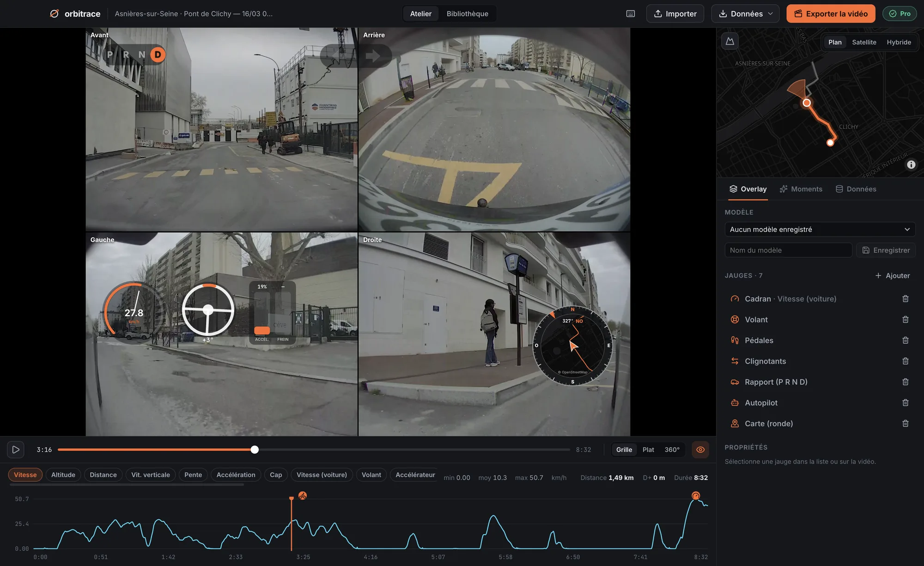This screenshot has width=924, height=566.
Task: Switch video layout to Grille
Action: (624, 450)
